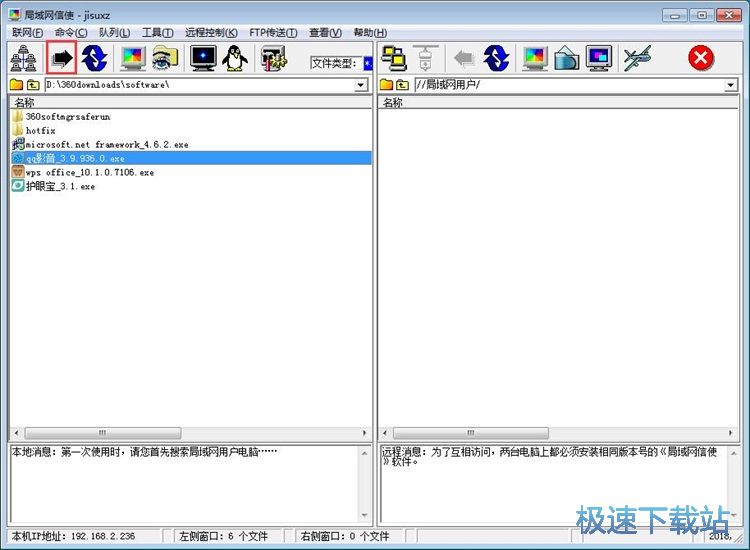The image size is (750, 550).
Task: Open the 远程控制(K) menu
Action: point(211,33)
